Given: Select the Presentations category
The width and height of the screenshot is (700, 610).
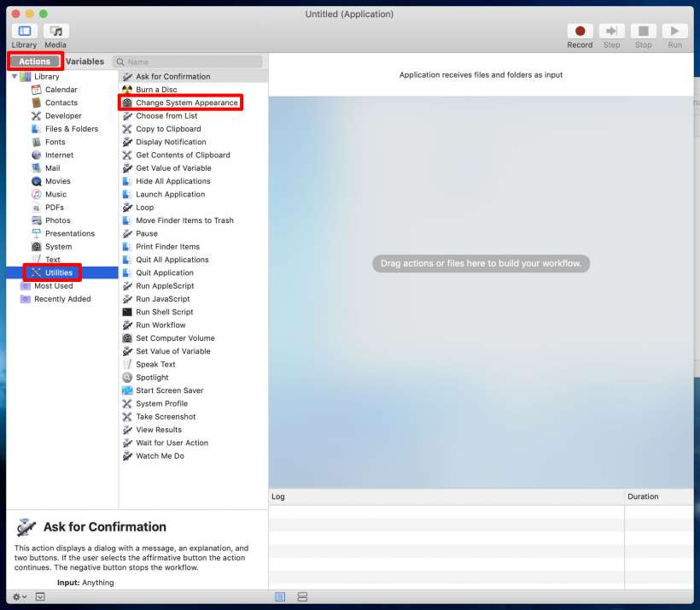Looking at the screenshot, I should click(70, 233).
